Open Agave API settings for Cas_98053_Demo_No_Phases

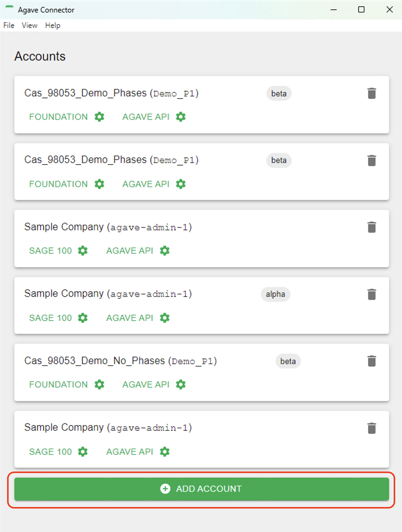pyautogui.click(x=181, y=384)
